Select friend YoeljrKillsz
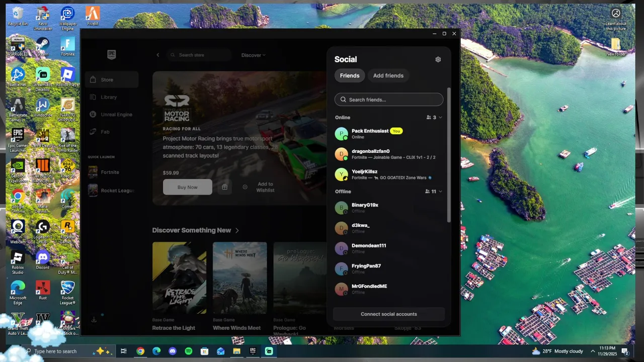644x362 pixels. [389, 174]
